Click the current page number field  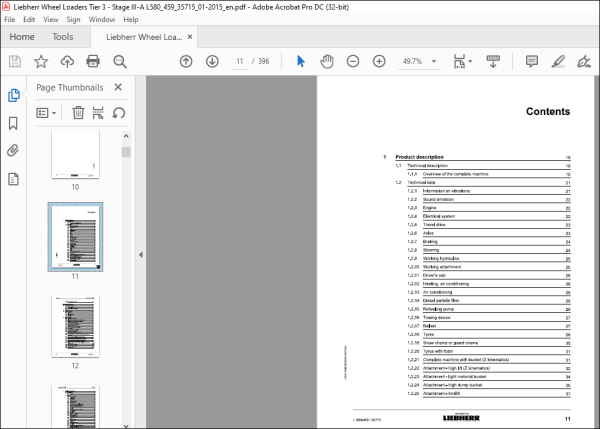pyautogui.click(x=240, y=61)
